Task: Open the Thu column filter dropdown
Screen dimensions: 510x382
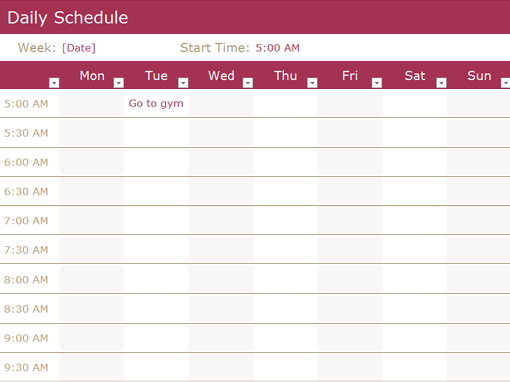Action: click(x=312, y=82)
